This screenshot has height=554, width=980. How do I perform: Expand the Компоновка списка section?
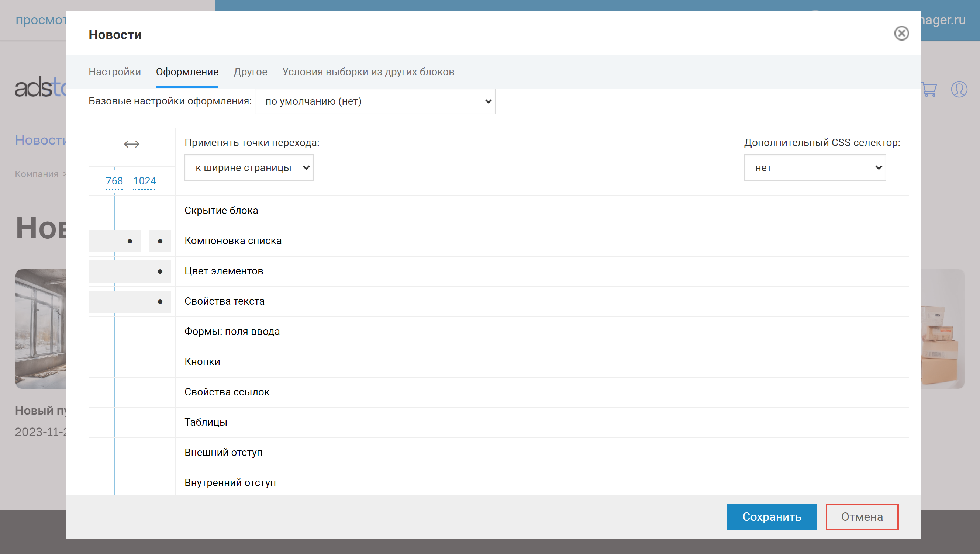point(542,241)
